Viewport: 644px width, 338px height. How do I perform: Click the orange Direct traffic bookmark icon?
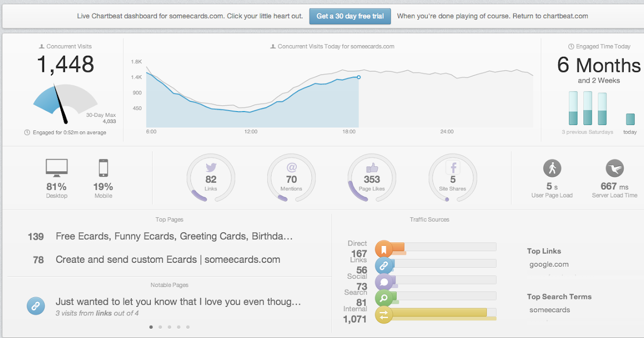point(384,248)
